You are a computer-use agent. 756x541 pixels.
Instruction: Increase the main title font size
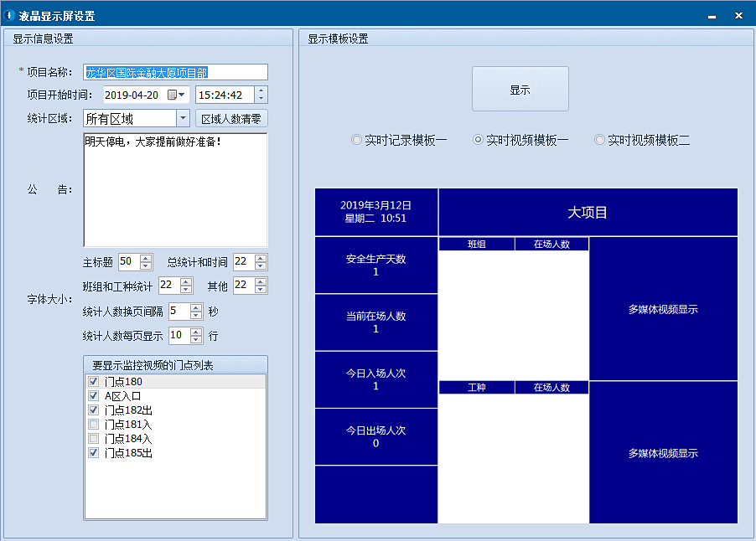click(x=147, y=258)
